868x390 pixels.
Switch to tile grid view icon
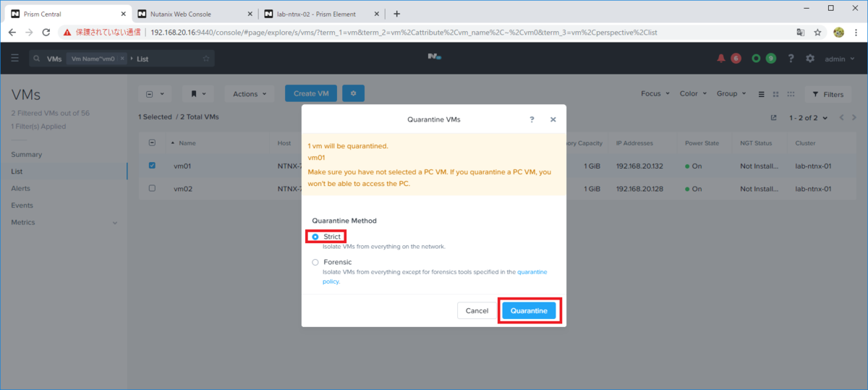pos(775,94)
